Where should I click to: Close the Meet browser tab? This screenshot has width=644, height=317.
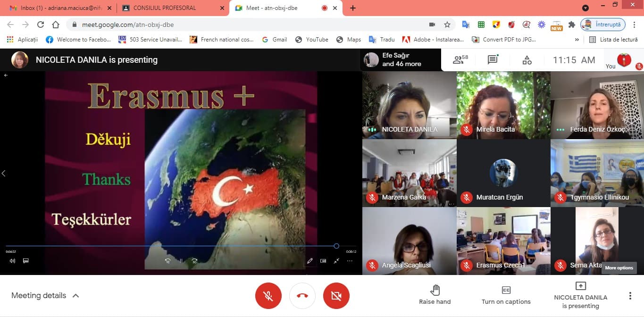point(335,8)
